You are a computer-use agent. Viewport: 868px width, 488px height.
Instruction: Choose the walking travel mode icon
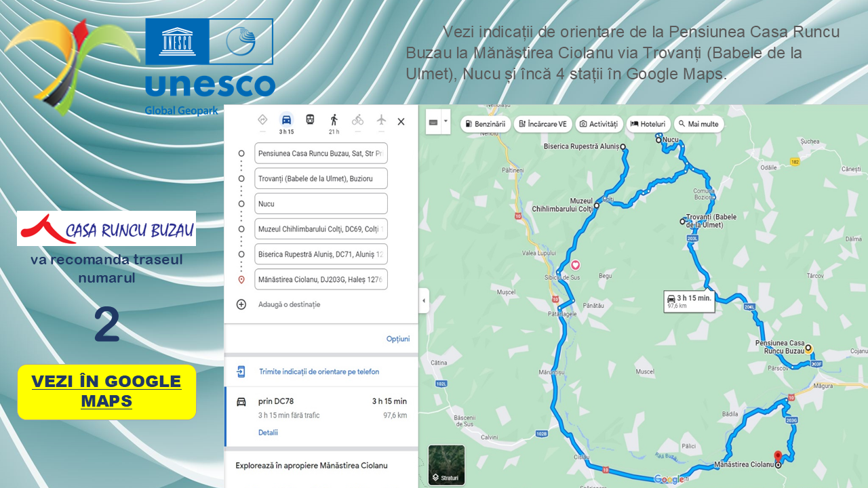point(334,120)
